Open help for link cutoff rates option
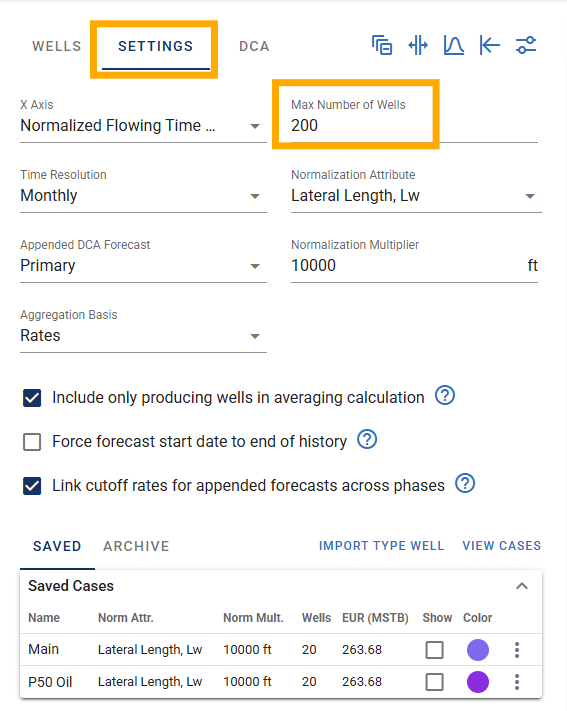The image size is (567, 711). pos(465,483)
